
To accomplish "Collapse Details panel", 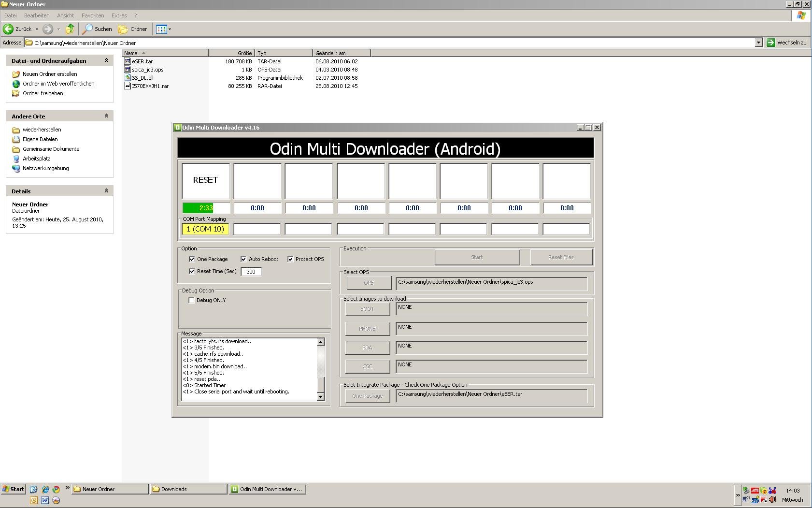I will point(106,191).
